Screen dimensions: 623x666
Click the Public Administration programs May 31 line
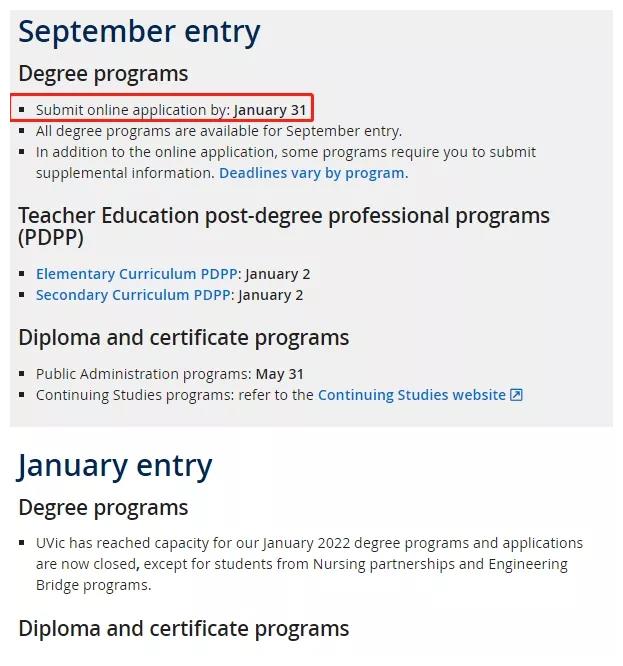tap(169, 374)
